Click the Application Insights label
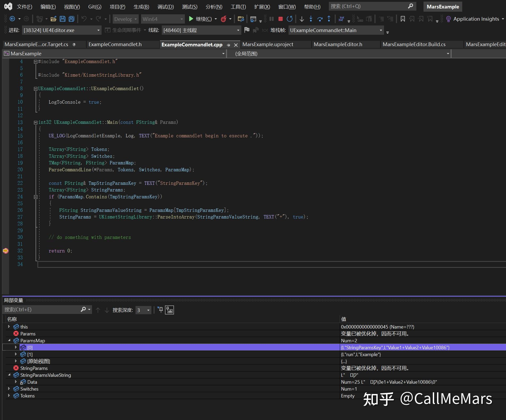This screenshot has width=506, height=420. click(476, 19)
